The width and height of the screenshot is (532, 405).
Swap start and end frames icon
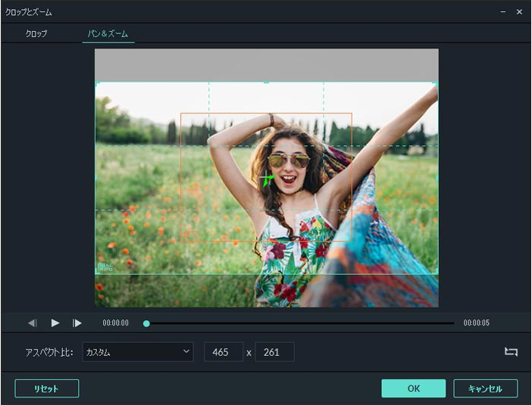coord(511,351)
